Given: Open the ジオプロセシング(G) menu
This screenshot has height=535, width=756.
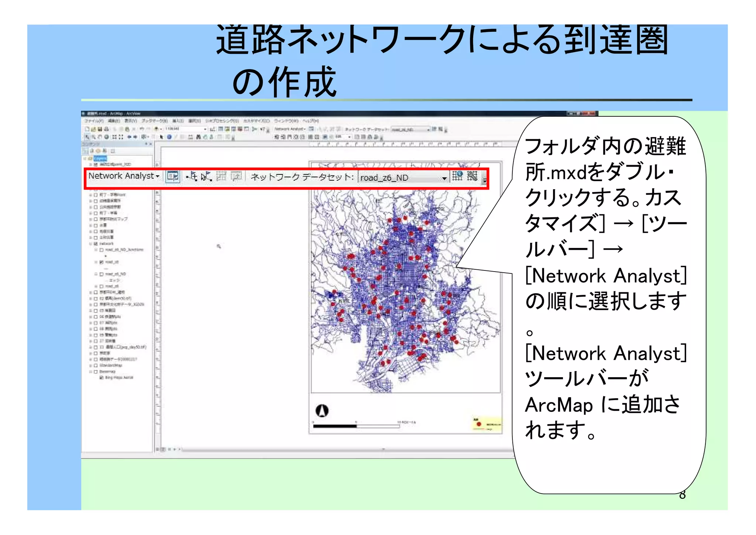Looking at the screenshot, I should [x=222, y=121].
